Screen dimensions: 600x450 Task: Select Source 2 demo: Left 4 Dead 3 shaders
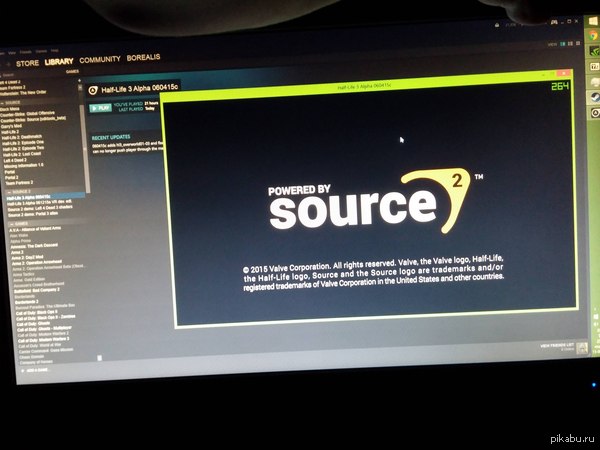click(x=40, y=209)
